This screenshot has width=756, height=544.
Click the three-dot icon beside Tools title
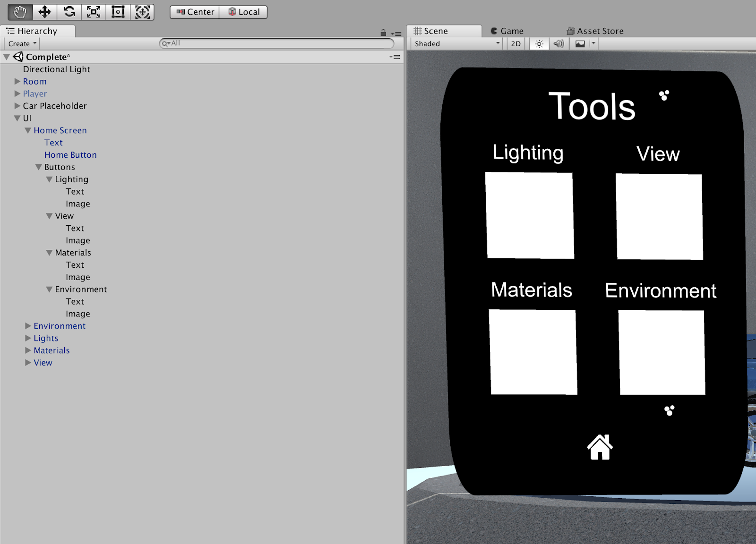pyautogui.click(x=664, y=95)
